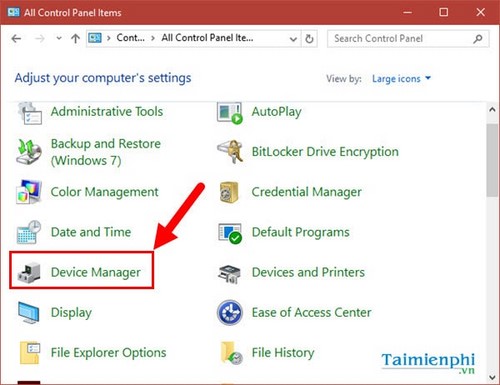Open the Administrative Tools link
The image size is (500, 385).
107,112
